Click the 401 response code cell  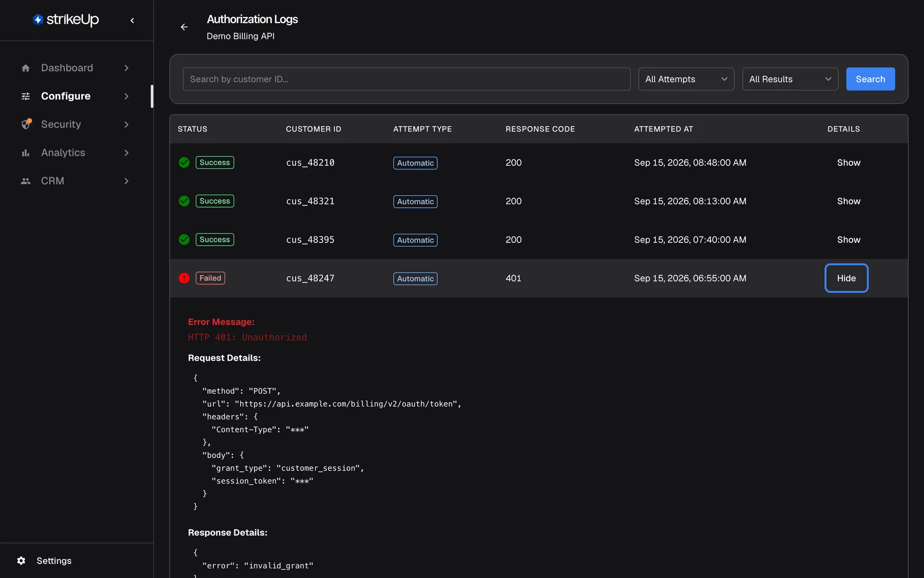(x=513, y=278)
